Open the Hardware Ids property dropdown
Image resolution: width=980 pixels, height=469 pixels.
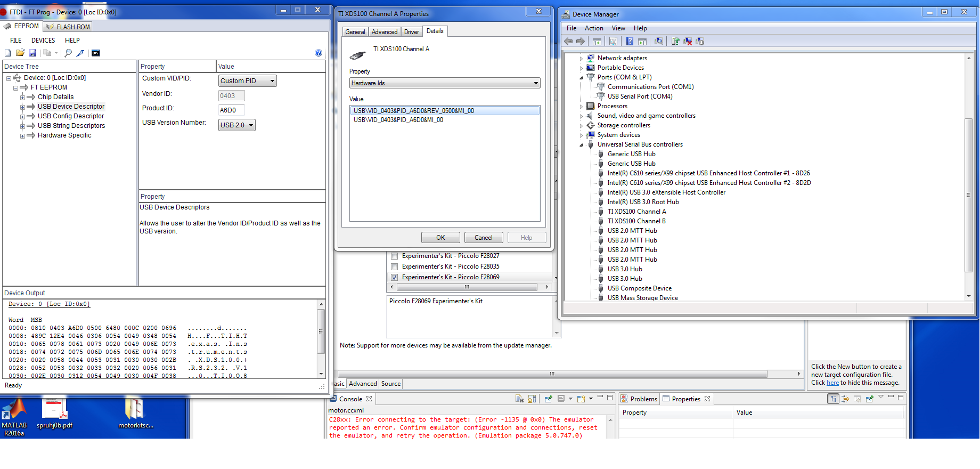445,83
